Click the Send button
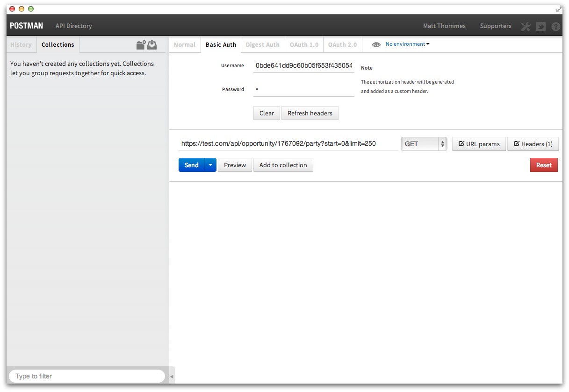 [192, 165]
